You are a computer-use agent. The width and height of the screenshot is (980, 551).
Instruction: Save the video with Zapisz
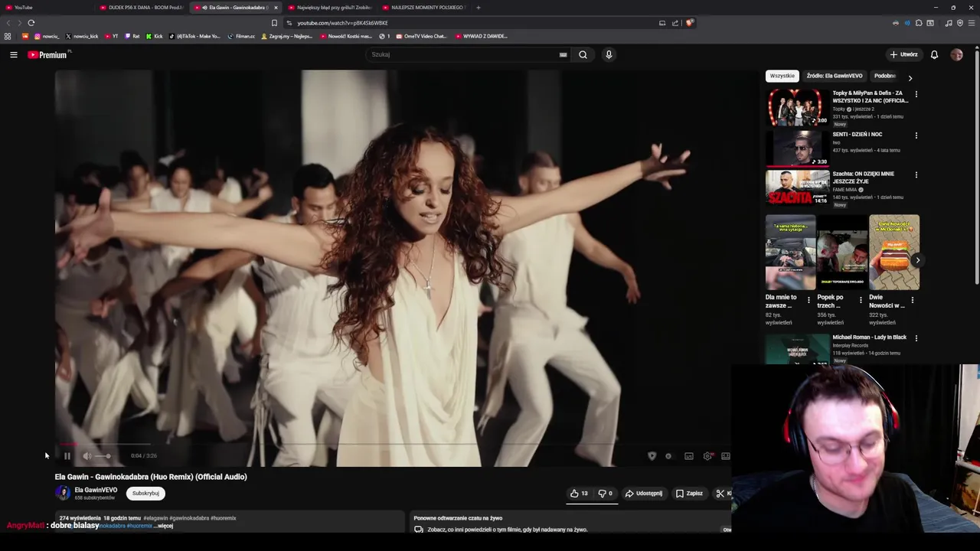coord(689,494)
